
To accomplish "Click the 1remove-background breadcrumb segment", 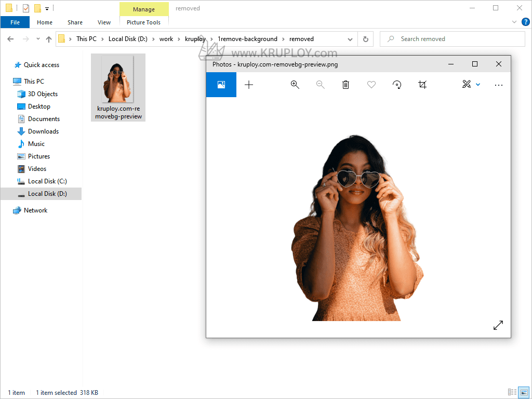I will 247,39.
